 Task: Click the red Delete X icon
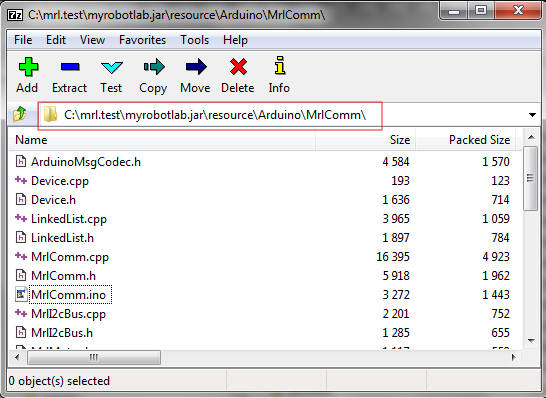(238, 67)
